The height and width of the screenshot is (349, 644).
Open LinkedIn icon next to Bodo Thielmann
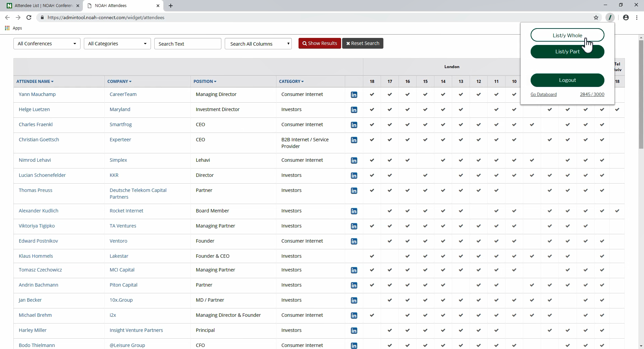click(x=354, y=346)
